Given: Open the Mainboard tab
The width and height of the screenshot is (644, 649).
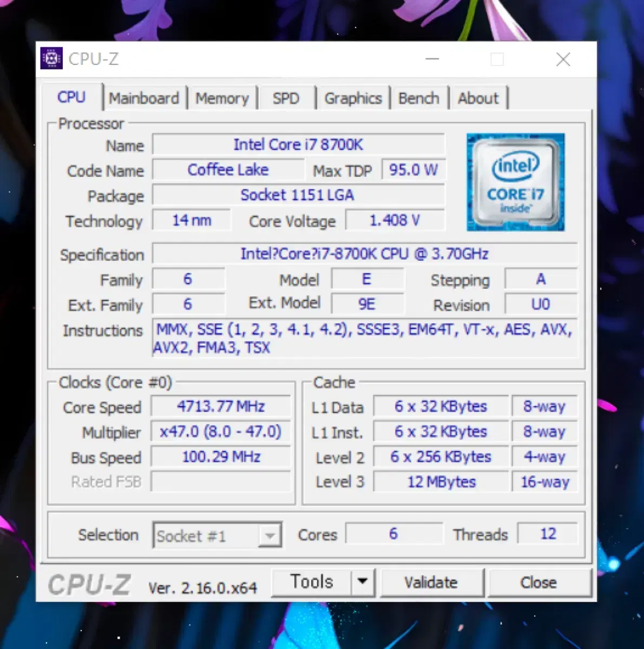Looking at the screenshot, I should coord(144,98).
